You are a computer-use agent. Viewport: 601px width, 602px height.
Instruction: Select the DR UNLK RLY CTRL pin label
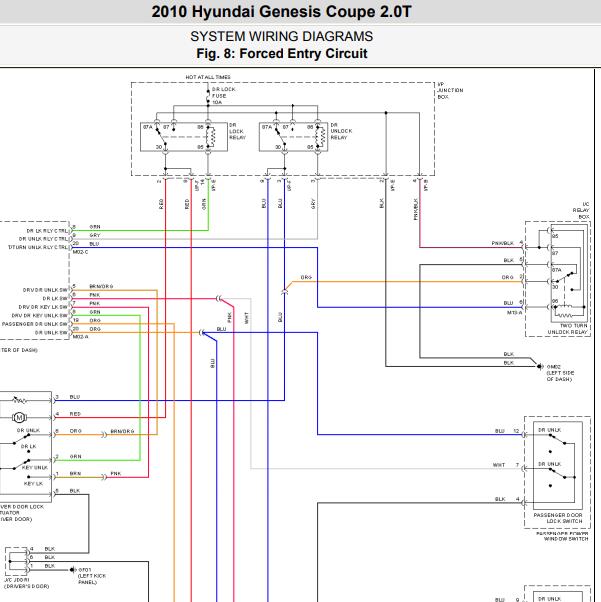point(43,239)
